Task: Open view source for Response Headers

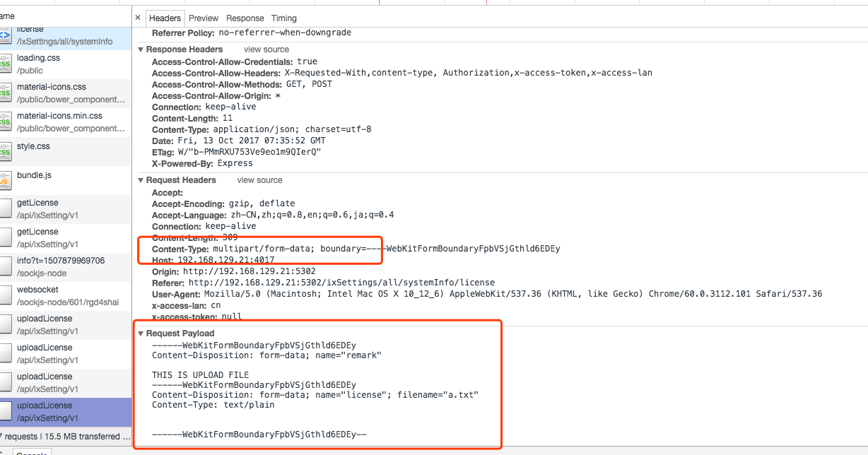Action: [x=266, y=49]
